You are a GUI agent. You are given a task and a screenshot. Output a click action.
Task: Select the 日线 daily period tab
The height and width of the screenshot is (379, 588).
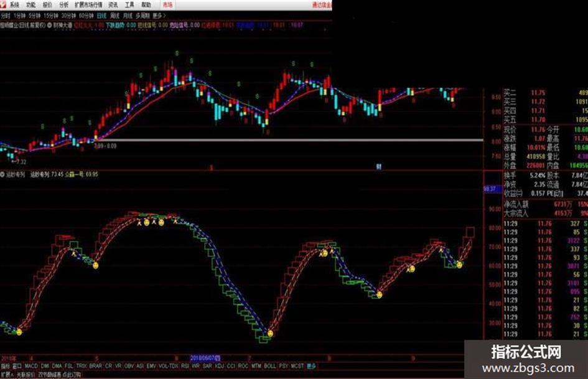(x=101, y=16)
